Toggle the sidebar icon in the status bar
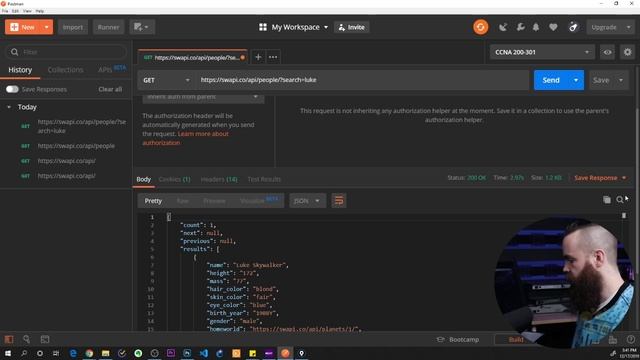 [9, 339]
